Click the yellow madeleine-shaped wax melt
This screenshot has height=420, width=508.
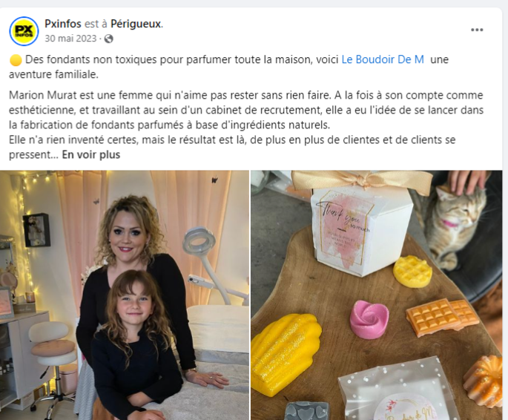286,355
